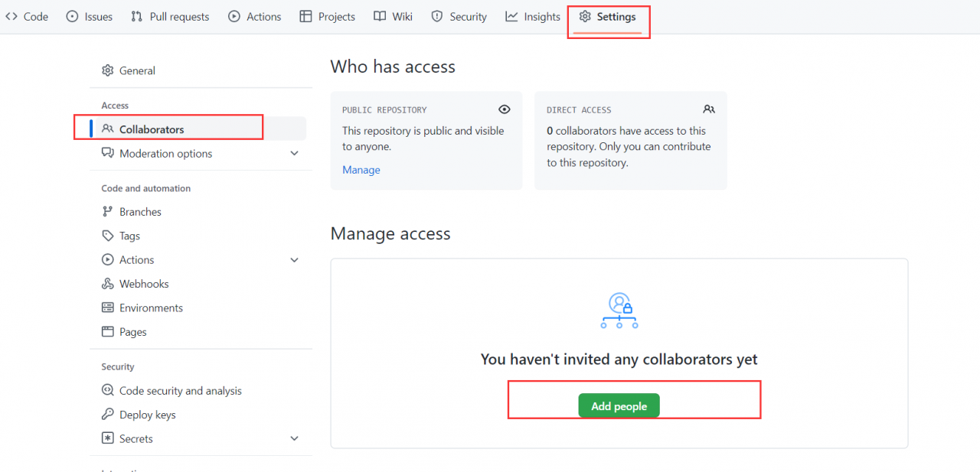The image size is (980, 472).
Task: Click the Issues circle-dot icon
Action: [73, 17]
